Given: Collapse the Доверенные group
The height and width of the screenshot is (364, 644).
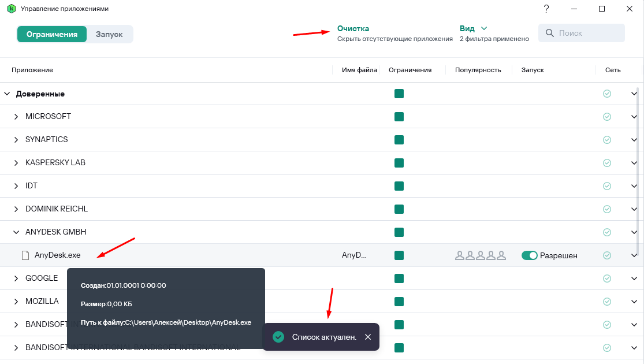Looking at the screenshot, I should click(7, 94).
